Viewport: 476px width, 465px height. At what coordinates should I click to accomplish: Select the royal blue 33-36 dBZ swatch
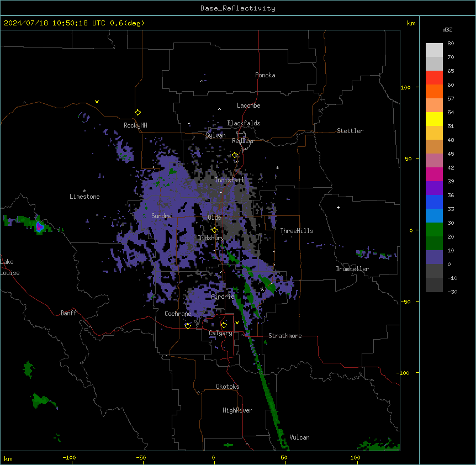pyautogui.click(x=434, y=202)
